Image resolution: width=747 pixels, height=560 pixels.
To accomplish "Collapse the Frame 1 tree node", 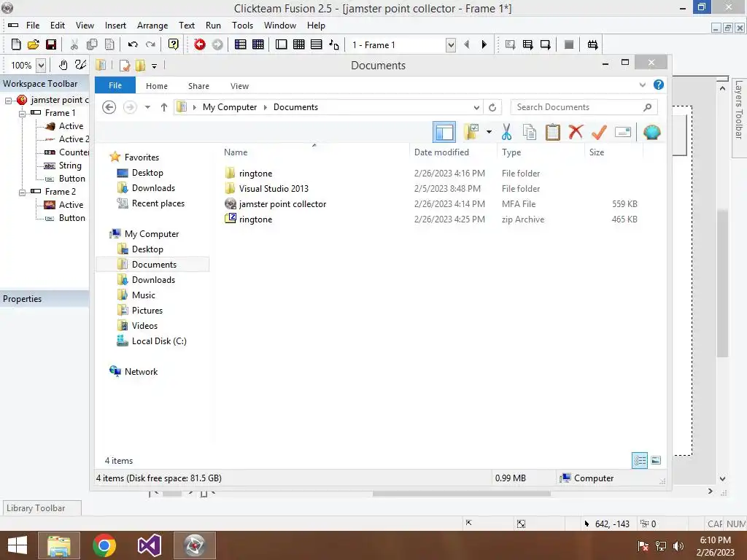I will coord(22,114).
